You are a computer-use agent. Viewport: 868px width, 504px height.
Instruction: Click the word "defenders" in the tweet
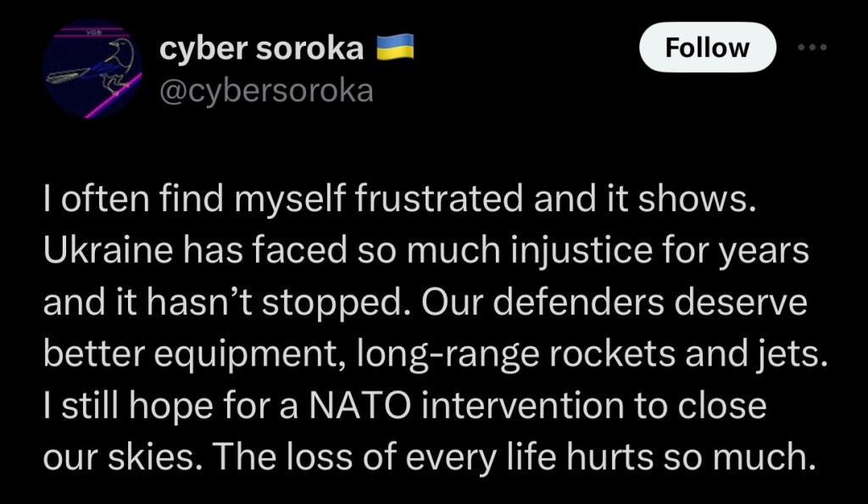[618, 304]
